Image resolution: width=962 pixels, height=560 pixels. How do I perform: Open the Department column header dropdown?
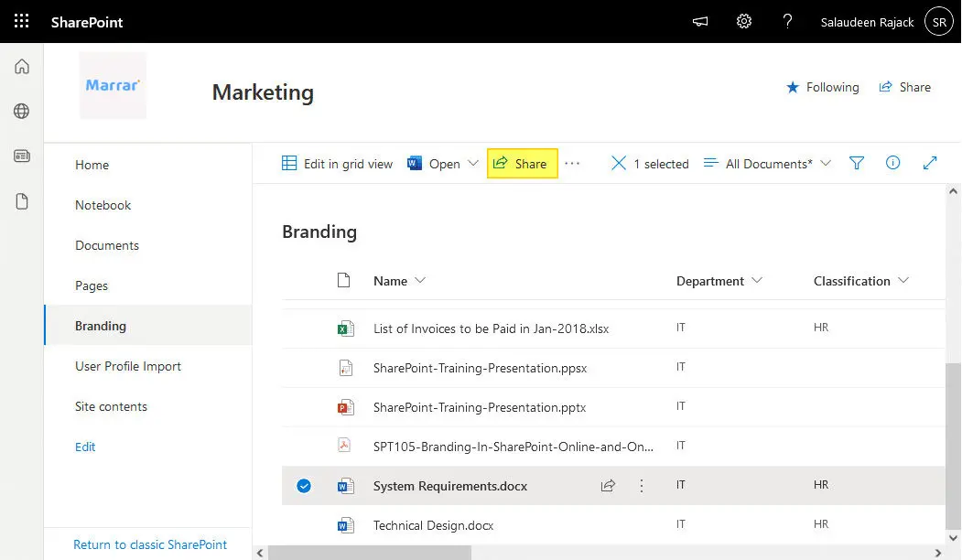719,281
